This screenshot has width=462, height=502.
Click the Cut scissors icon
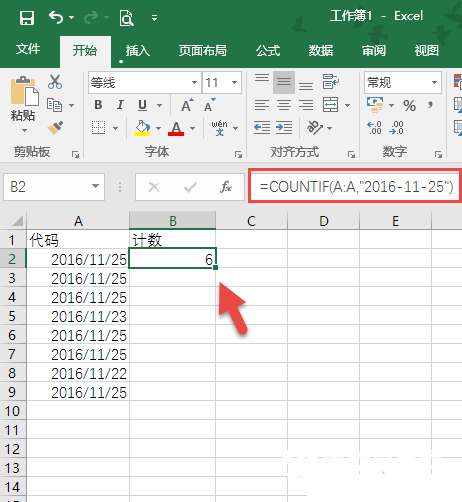(55, 82)
